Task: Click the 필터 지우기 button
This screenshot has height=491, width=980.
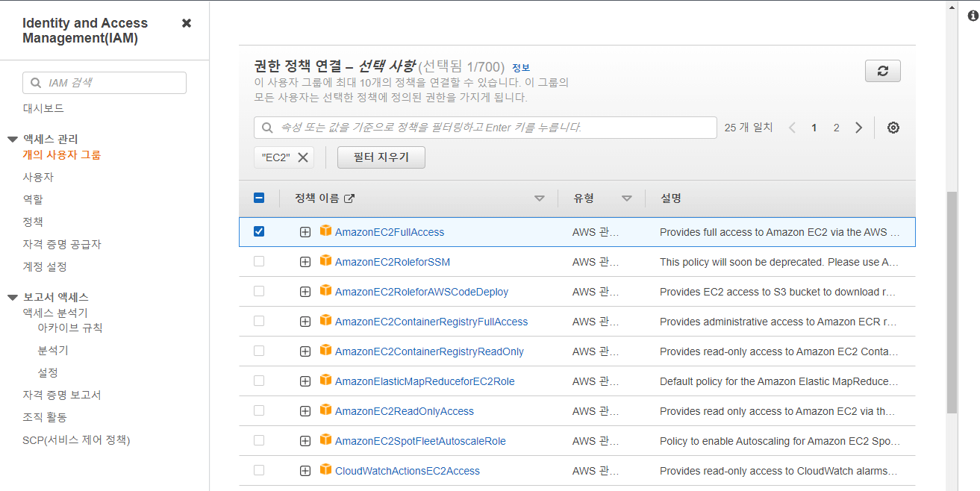Action: click(x=381, y=157)
